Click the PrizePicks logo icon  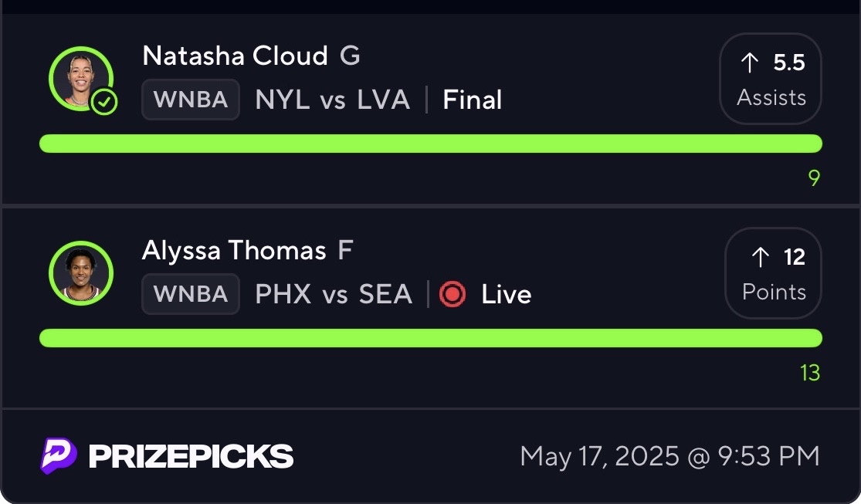click(59, 455)
